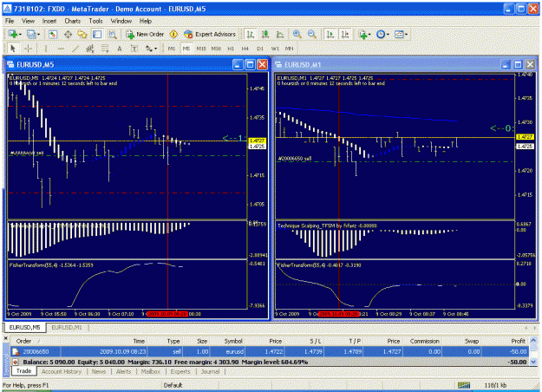Toggle the Expert Advisors button
542x392 pixels.
coord(210,34)
